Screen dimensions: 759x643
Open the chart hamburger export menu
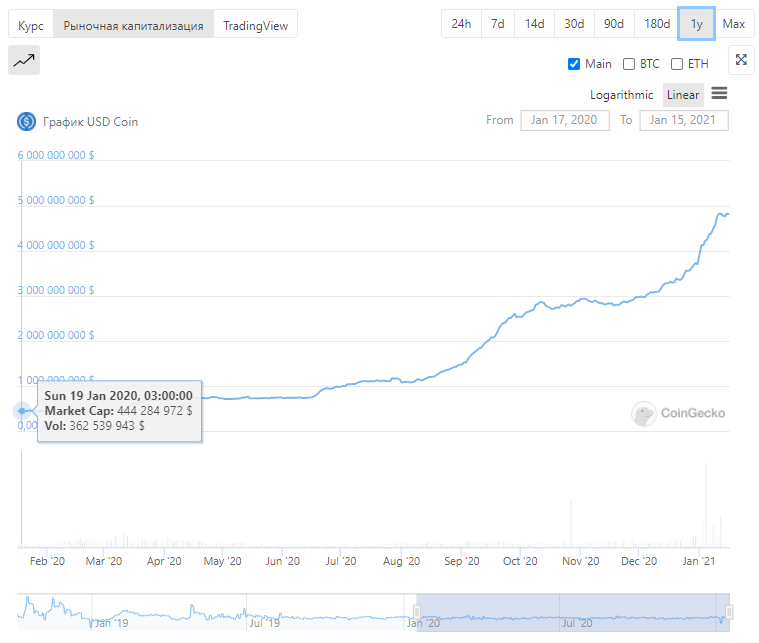coord(719,93)
